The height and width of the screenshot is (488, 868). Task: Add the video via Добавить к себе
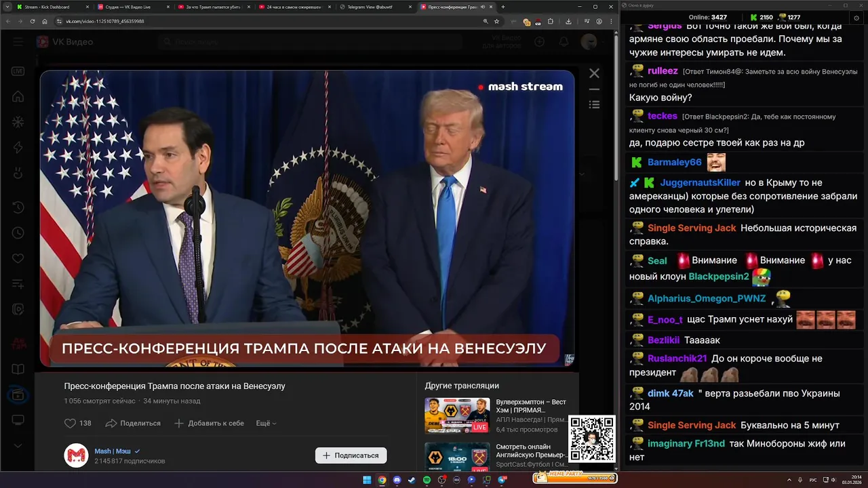tap(209, 423)
